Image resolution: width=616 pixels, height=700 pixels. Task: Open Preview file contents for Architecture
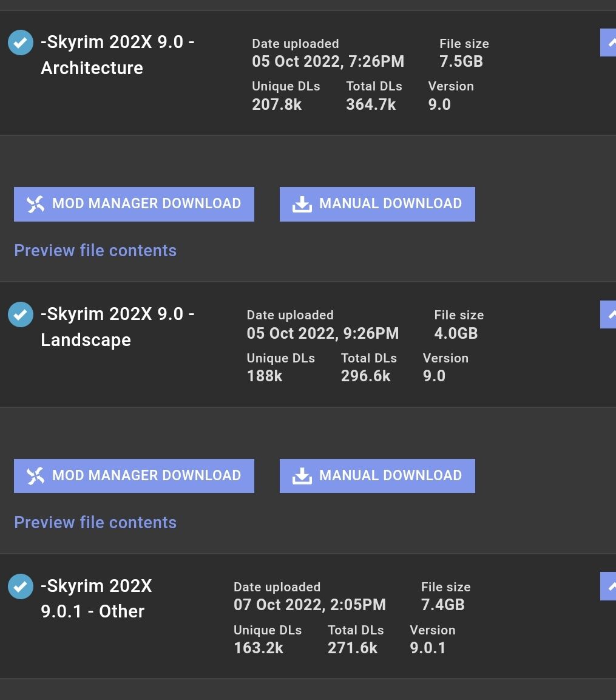tap(95, 251)
